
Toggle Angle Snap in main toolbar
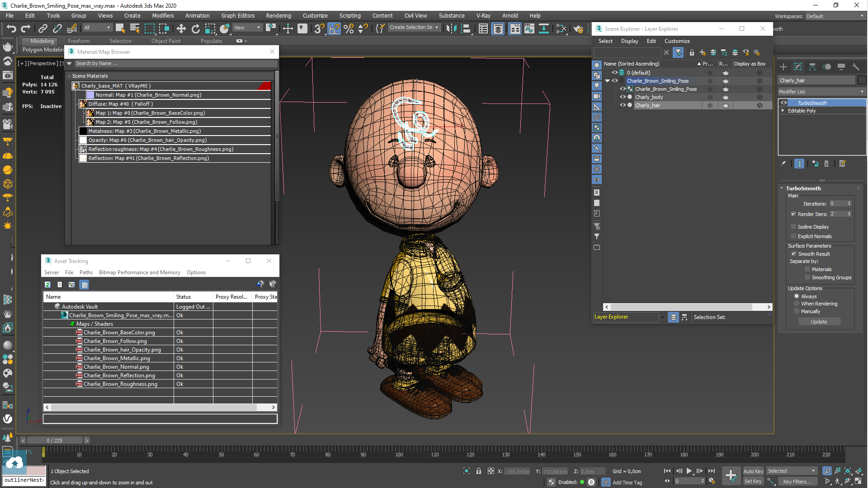point(334,28)
